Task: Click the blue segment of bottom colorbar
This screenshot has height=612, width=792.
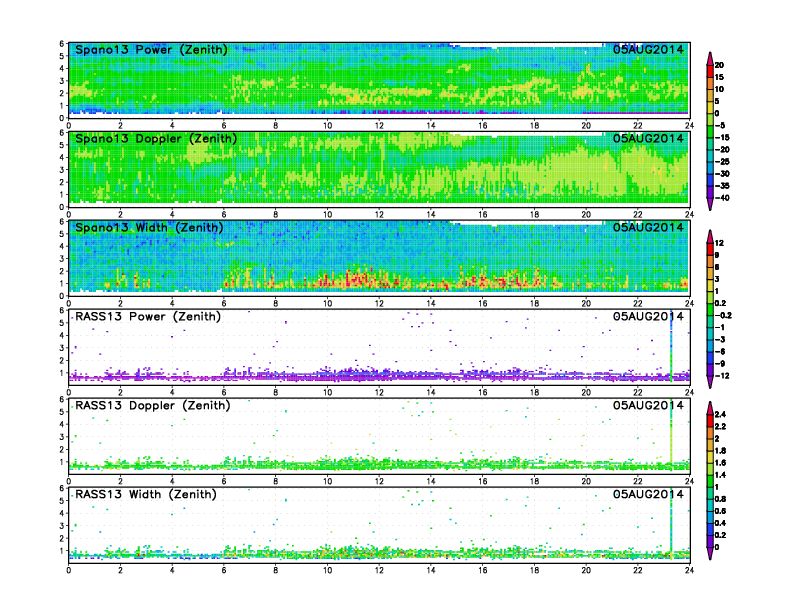Action: [x=710, y=529]
